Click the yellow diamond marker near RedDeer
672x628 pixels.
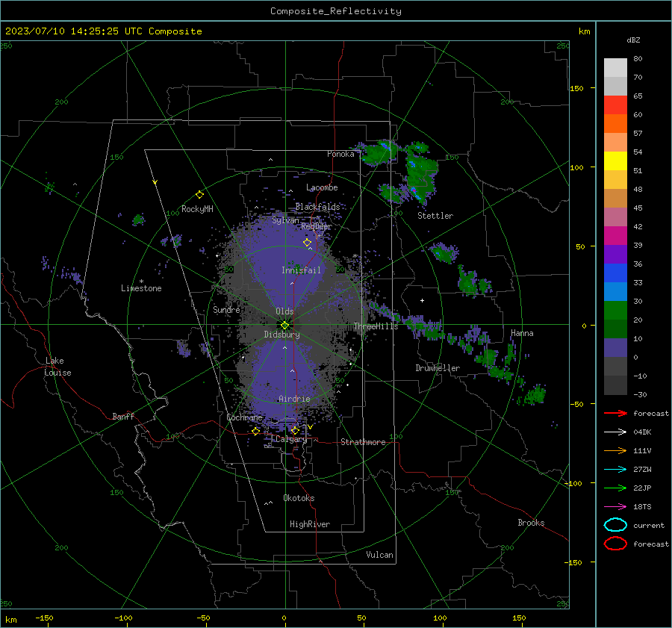[307, 243]
